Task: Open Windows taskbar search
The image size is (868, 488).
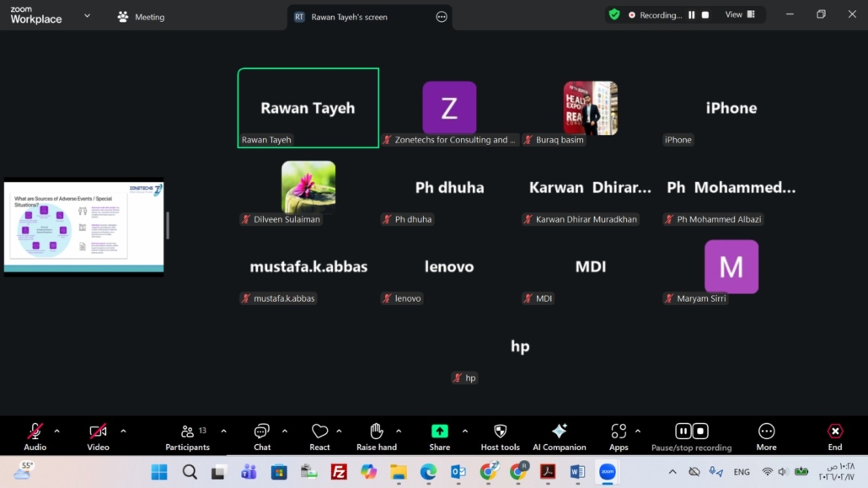Action: [x=190, y=472]
